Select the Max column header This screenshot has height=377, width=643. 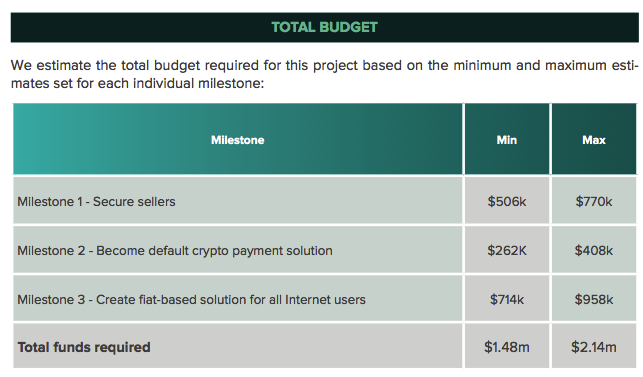594,139
